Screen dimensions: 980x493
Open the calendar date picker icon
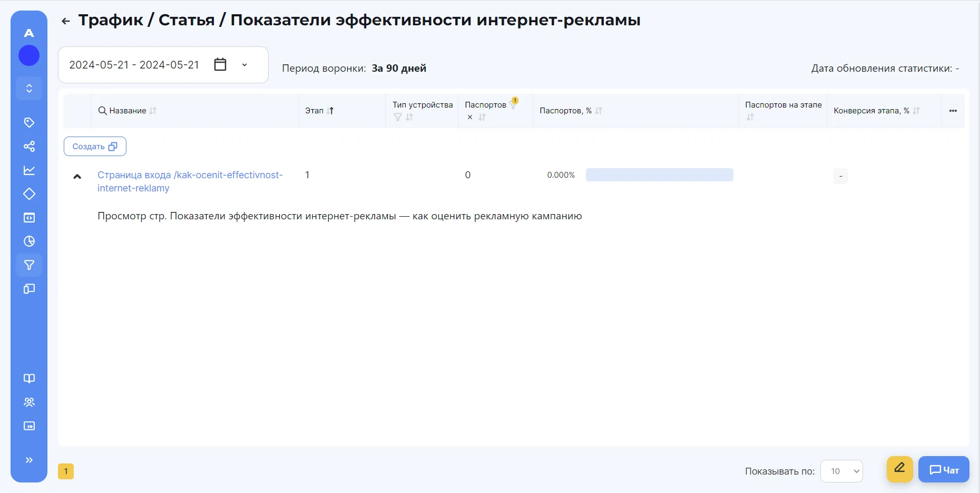point(220,64)
